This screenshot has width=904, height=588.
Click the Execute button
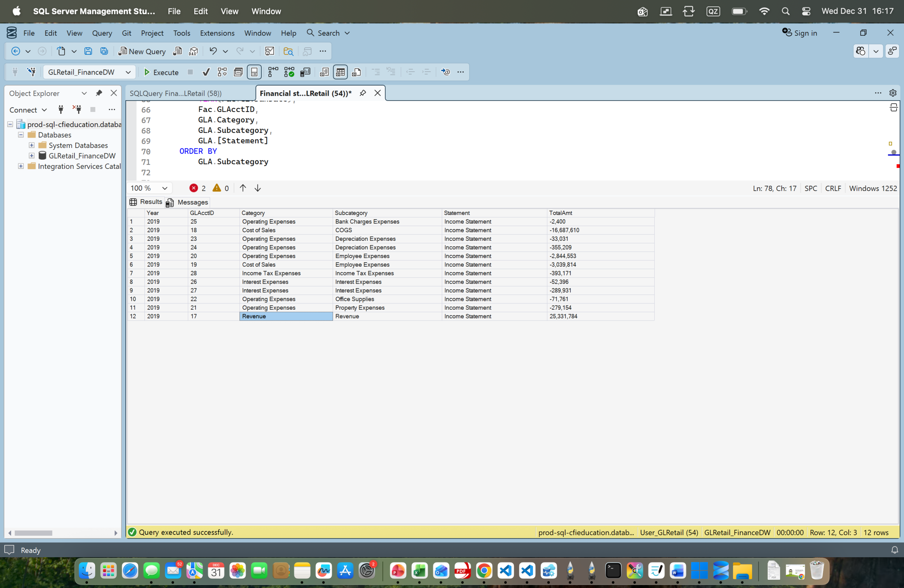[x=161, y=72]
